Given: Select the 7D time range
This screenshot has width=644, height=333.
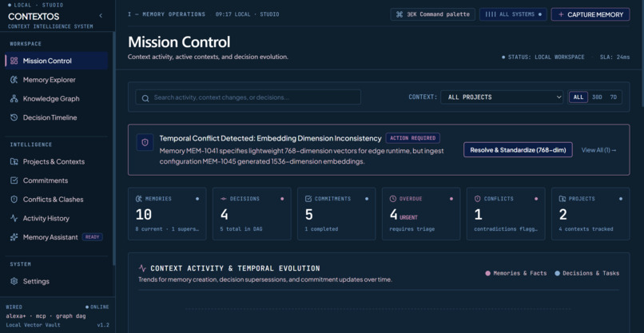Looking at the screenshot, I should (x=613, y=97).
